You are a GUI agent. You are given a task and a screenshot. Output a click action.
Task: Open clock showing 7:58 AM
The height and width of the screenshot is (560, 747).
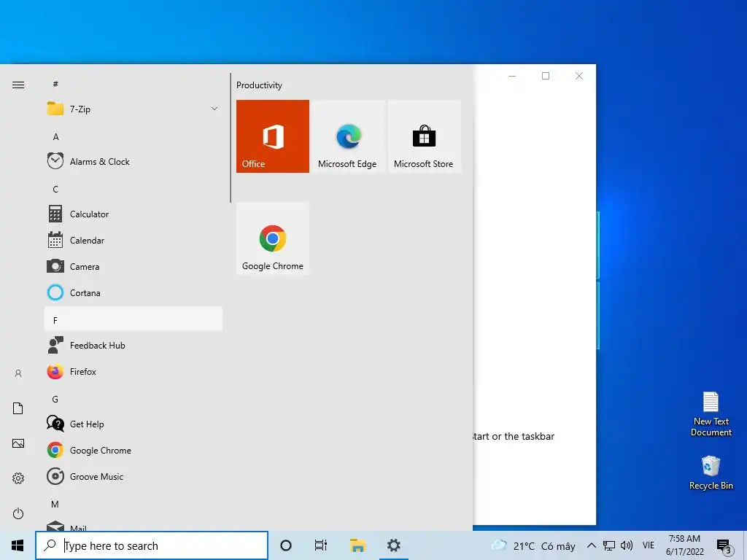tap(684, 545)
